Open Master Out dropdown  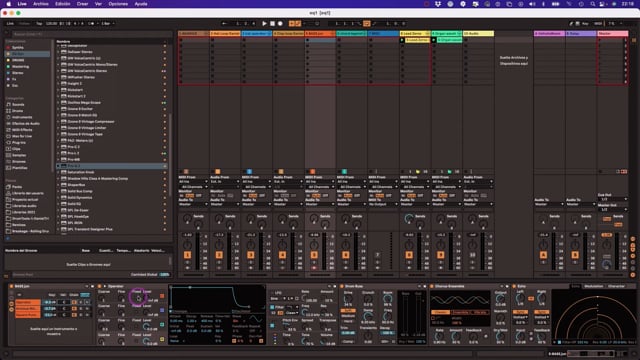coord(612,209)
